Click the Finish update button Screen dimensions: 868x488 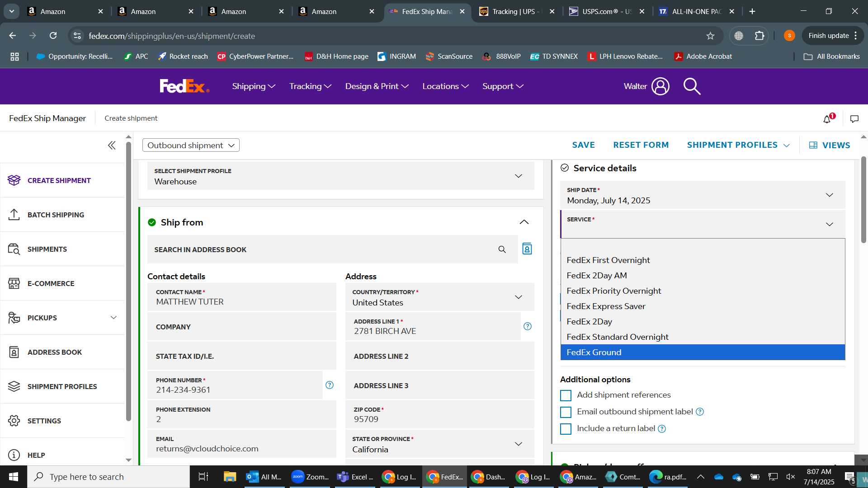[833, 36]
